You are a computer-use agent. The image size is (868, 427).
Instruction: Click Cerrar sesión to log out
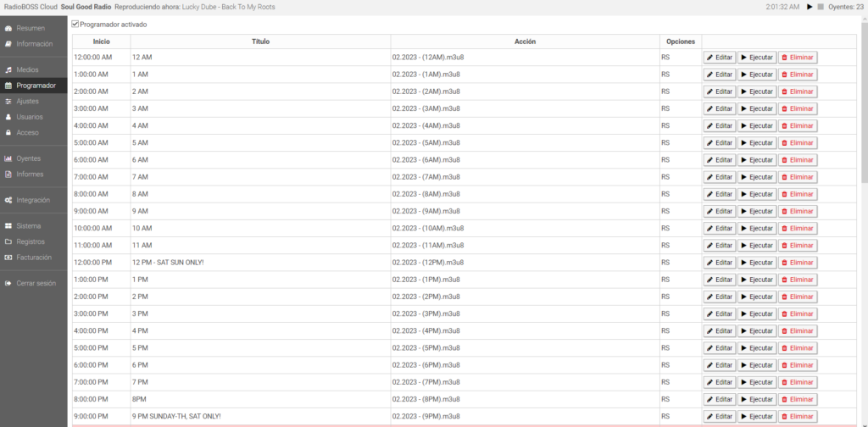click(x=36, y=283)
